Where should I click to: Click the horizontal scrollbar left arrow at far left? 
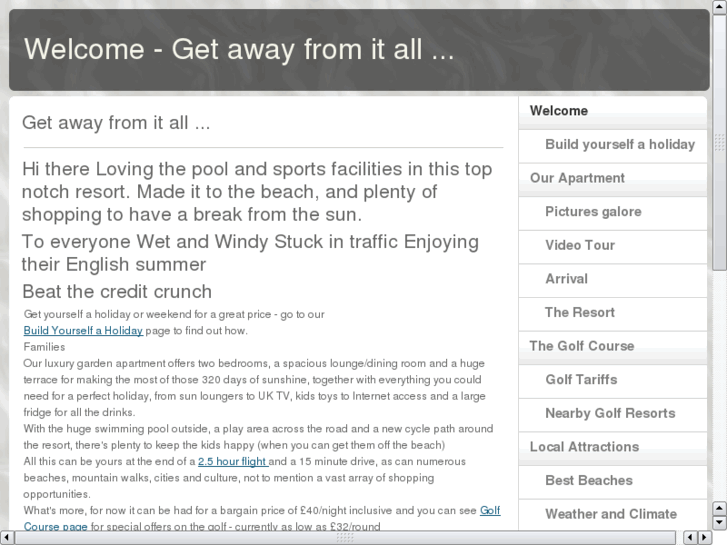pyautogui.click(x=7, y=537)
